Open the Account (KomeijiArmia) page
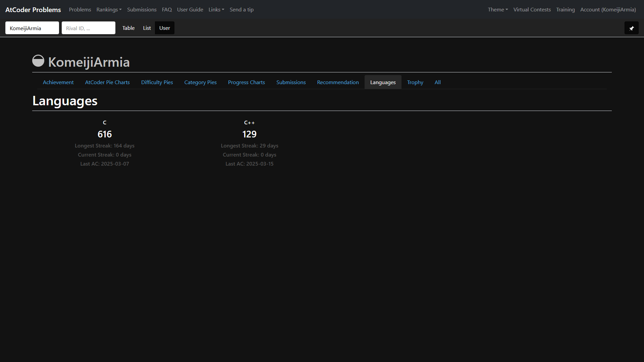The height and width of the screenshot is (362, 644). tap(608, 10)
